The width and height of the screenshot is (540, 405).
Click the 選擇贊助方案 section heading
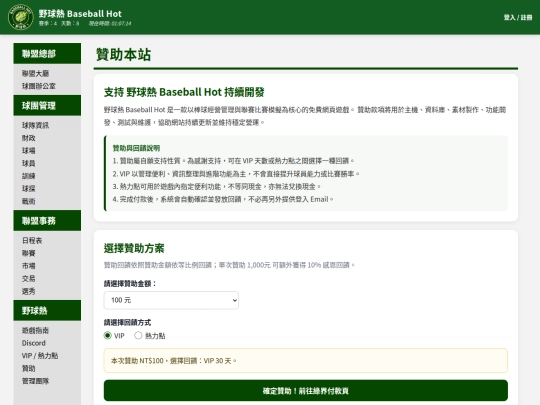tap(134, 248)
